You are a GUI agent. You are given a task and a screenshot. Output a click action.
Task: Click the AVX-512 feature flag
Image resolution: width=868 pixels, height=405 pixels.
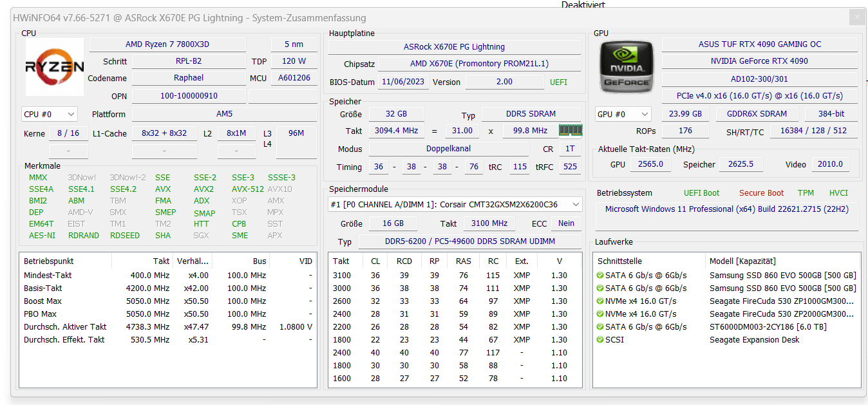248,189
